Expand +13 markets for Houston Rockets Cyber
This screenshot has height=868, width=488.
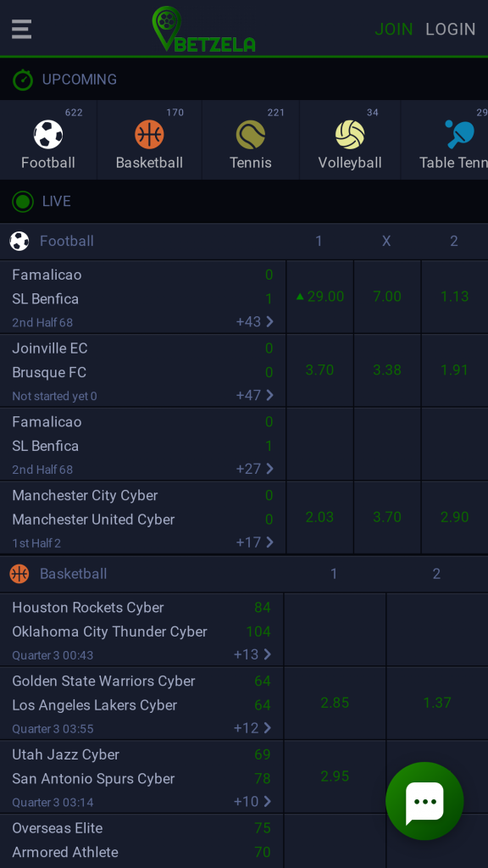(252, 654)
